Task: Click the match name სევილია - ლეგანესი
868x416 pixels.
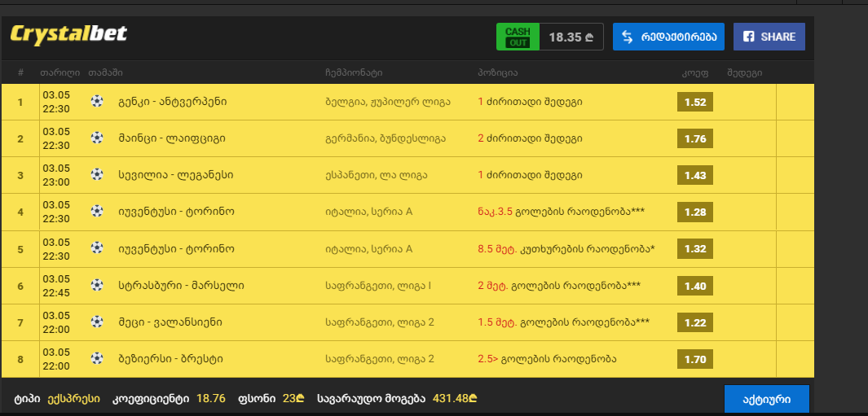Action: coord(175,175)
